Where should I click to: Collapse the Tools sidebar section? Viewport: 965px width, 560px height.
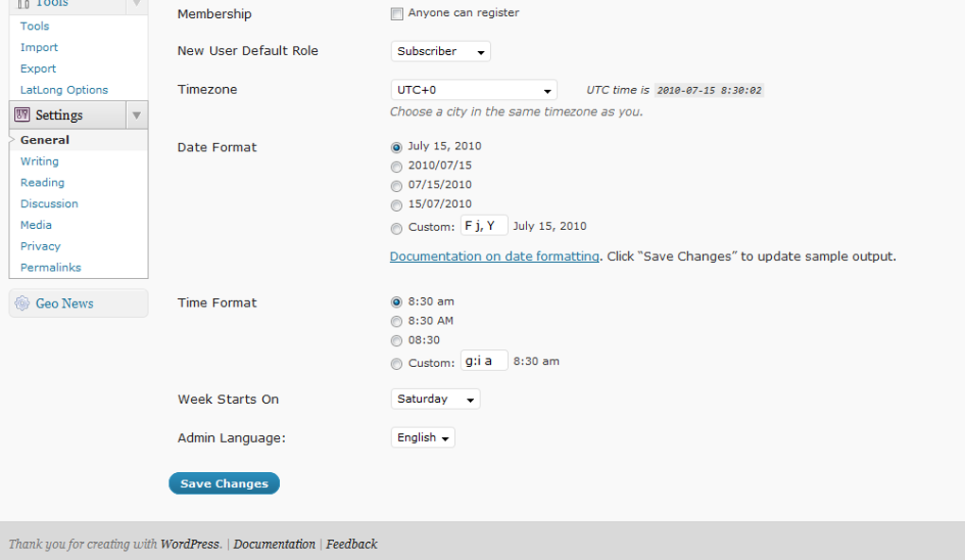pyautogui.click(x=136, y=4)
